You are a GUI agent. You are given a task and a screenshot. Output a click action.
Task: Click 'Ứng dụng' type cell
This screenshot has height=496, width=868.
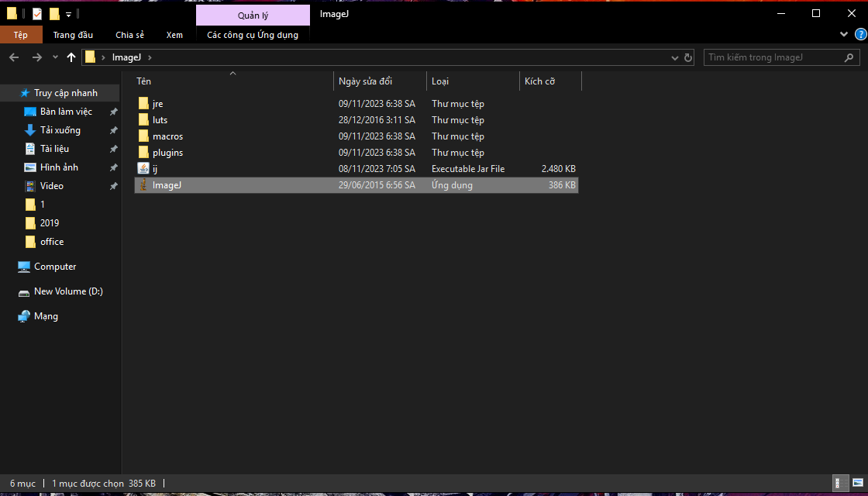pos(453,185)
